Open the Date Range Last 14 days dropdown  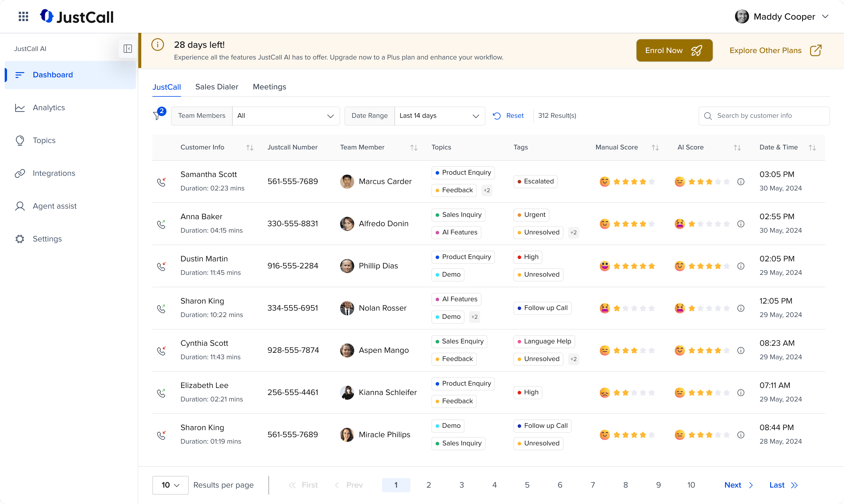pyautogui.click(x=439, y=116)
